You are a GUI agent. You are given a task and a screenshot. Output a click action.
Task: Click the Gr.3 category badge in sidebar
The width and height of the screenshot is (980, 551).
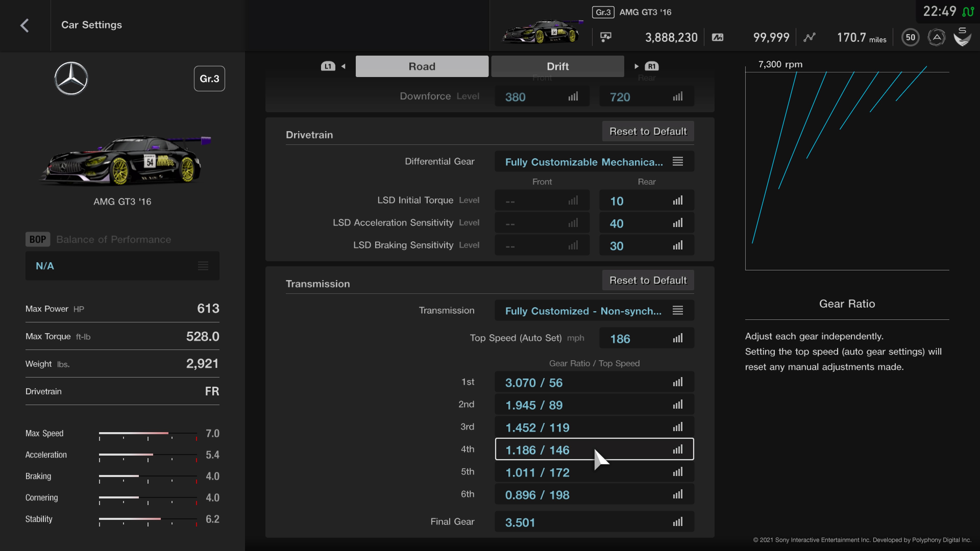point(209,78)
